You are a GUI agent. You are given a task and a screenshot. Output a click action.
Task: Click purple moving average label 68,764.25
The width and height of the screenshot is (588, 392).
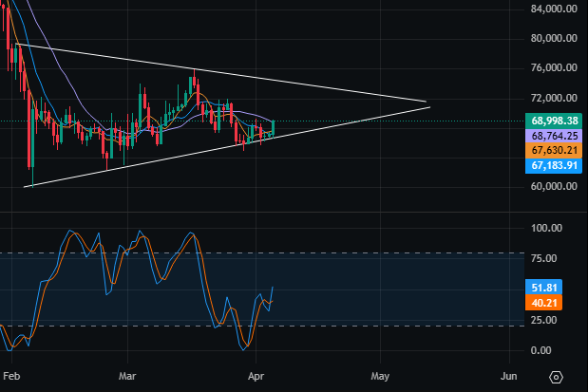pos(554,136)
